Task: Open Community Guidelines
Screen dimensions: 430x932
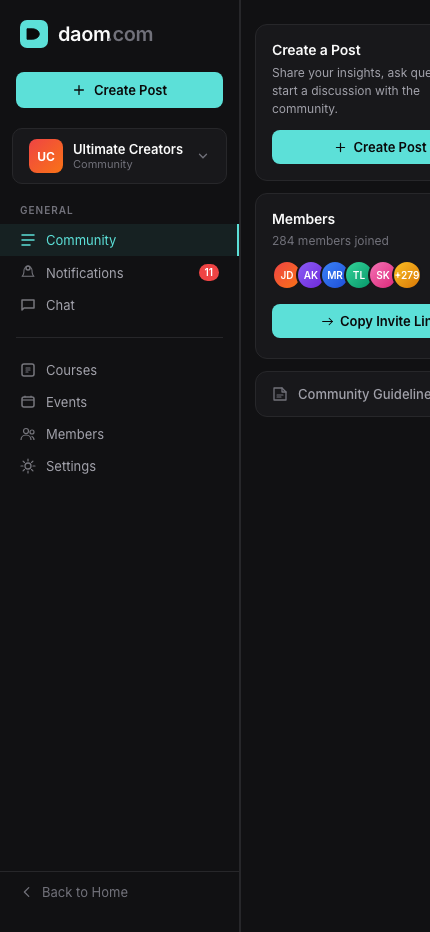Action: pyautogui.click(x=343, y=394)
